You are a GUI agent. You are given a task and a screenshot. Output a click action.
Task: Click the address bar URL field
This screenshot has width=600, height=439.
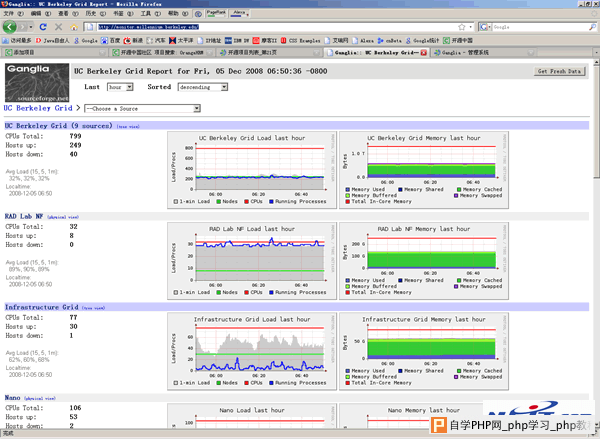click(x=276, y=27)
